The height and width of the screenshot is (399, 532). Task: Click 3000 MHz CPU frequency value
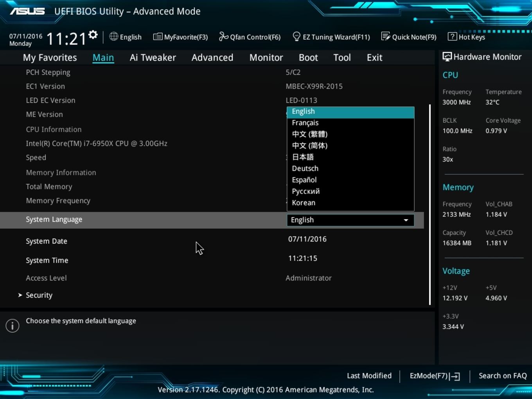click(457, 102)
